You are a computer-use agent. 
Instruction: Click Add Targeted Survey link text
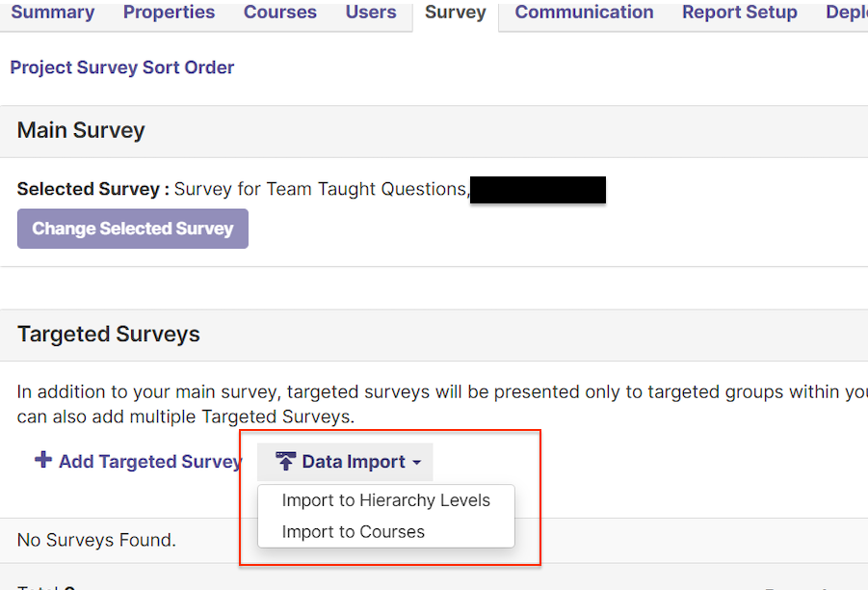(x=150, y=462)
